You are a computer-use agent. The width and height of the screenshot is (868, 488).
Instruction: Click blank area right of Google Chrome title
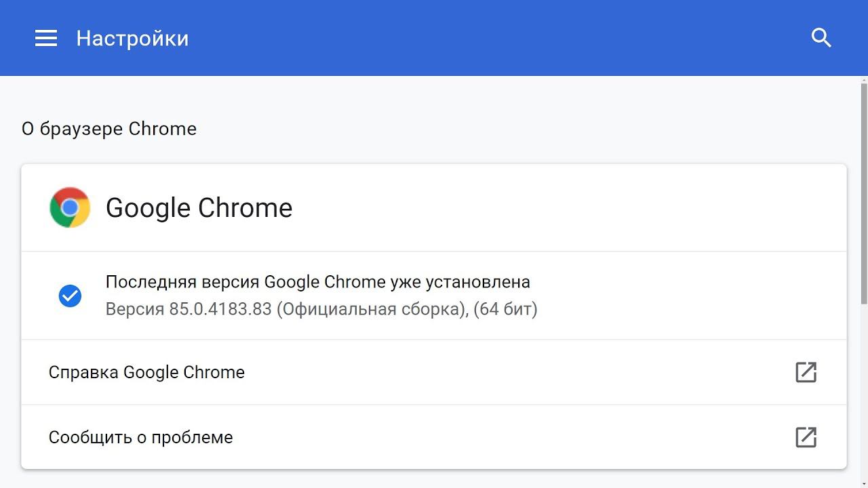[x=542, y=207]
